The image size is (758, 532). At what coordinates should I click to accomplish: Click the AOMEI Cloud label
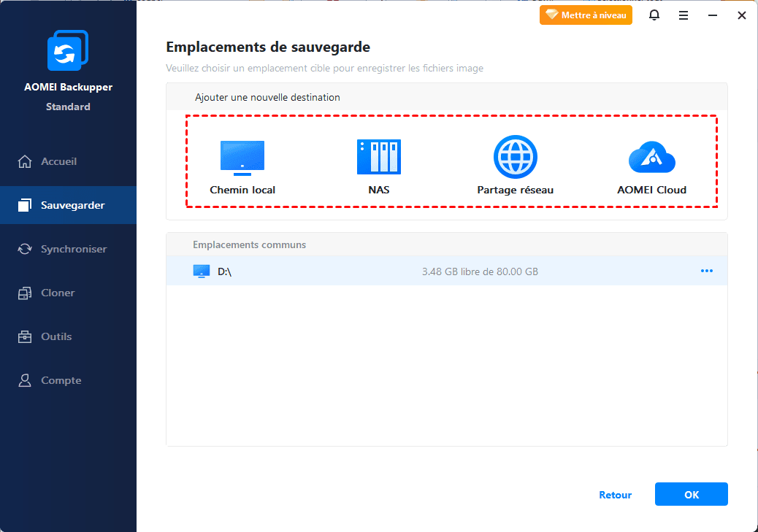click(651, 190)
